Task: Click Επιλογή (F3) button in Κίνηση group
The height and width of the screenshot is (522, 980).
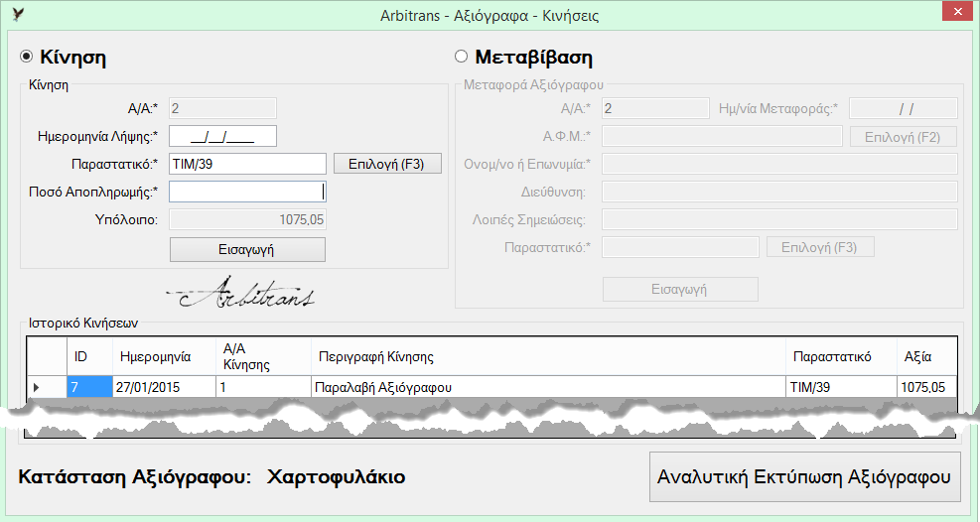Action: (x=387, y=164)
